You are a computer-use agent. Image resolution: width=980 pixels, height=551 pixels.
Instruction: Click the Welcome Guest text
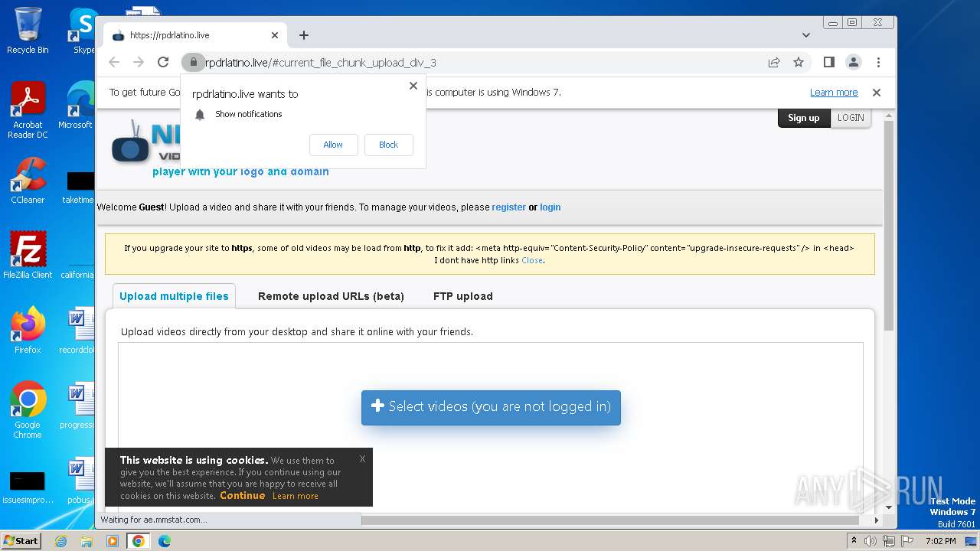[131, 207]
